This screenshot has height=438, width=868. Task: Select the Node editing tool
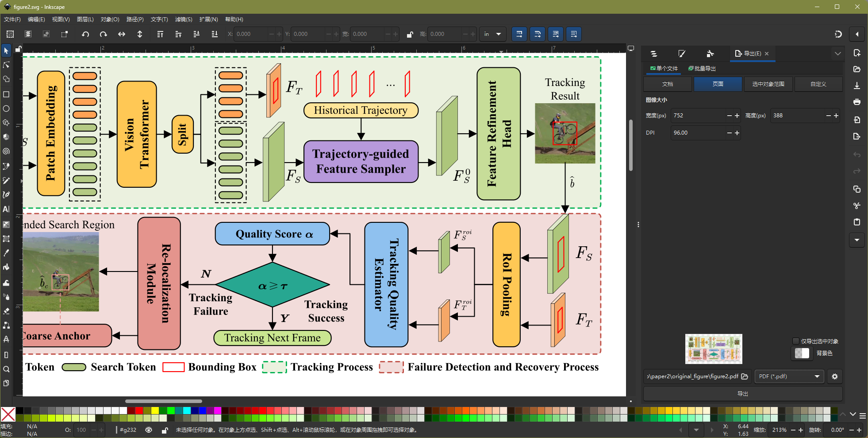[6, 65]
